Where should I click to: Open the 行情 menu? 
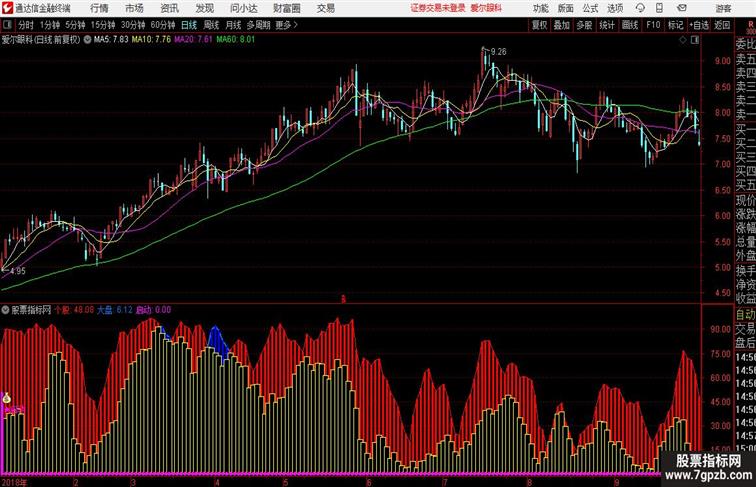click(99, 8)
